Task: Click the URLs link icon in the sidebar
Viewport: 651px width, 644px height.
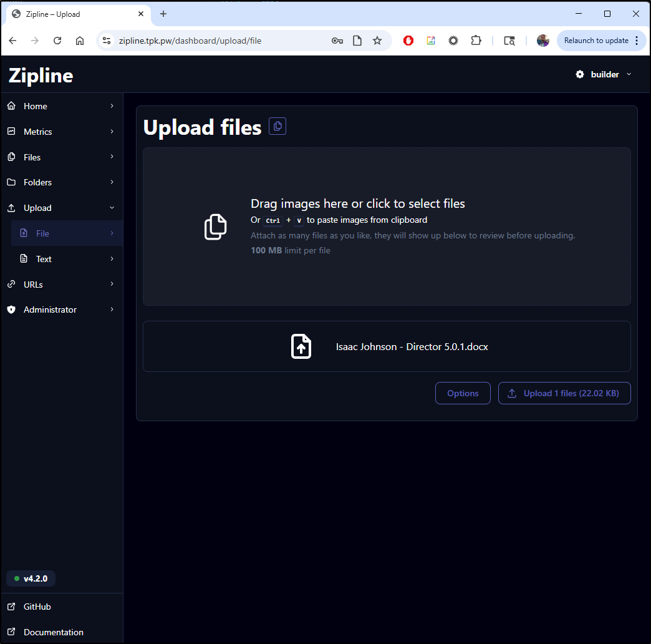Action: 12,284
